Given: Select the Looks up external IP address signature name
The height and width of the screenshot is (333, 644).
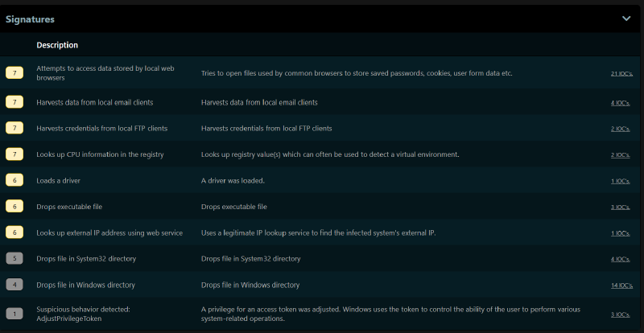Looking at the screenshot, I should [x=109, y=232].
